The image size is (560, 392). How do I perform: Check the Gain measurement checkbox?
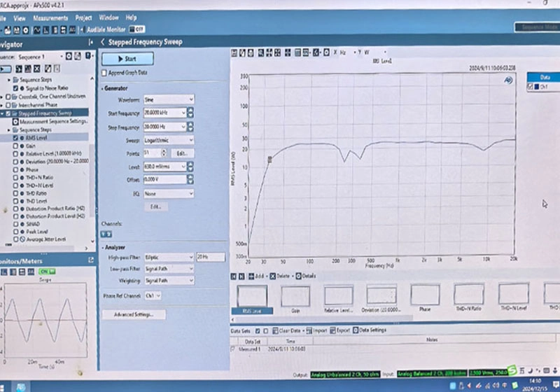click(x=17, y=146)
